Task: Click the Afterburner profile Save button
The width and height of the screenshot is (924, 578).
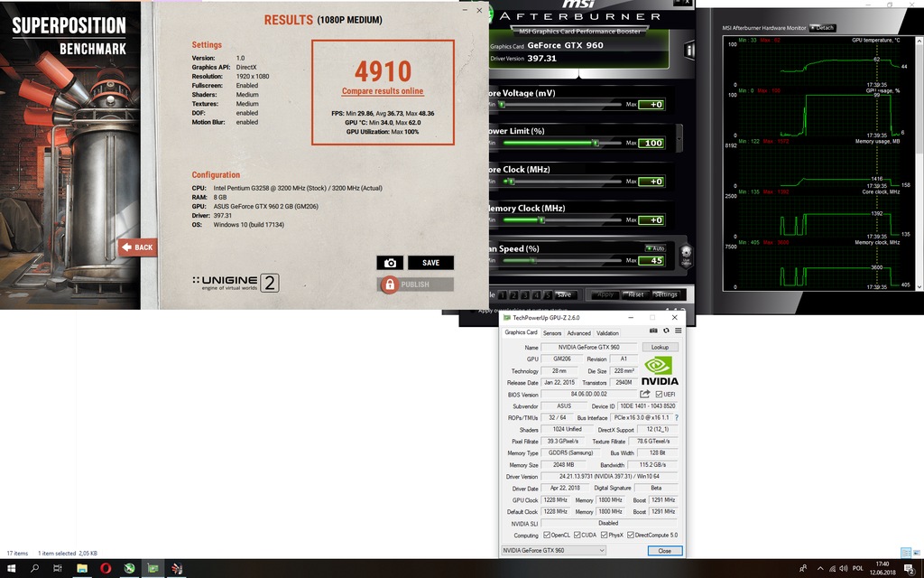Action: pyautogui.click(x=564, y=295)
